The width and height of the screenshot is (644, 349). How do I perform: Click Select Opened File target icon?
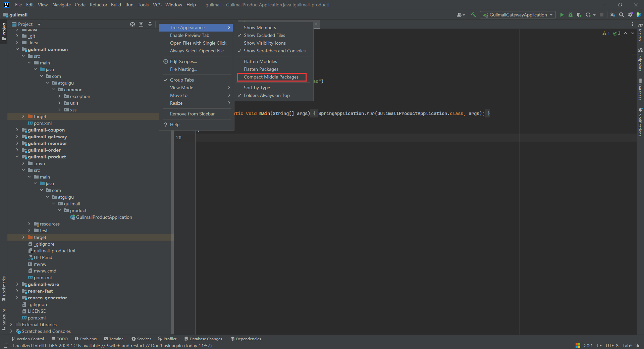coord(132,24)
